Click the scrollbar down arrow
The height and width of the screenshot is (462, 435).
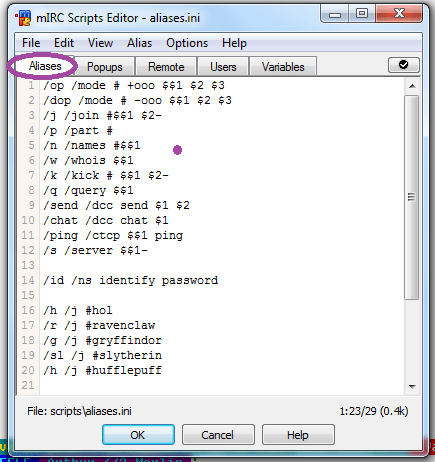[412, 387]
